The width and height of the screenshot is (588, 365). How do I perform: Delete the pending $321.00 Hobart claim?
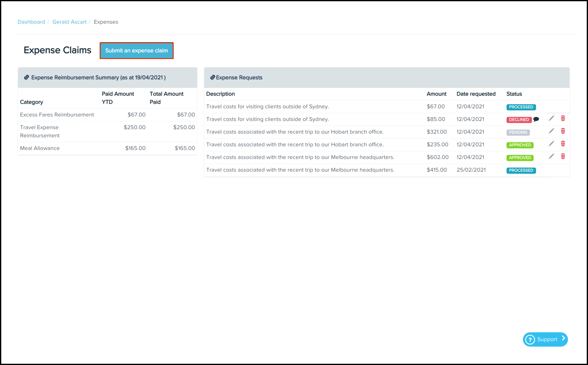(x=563, y=131)
